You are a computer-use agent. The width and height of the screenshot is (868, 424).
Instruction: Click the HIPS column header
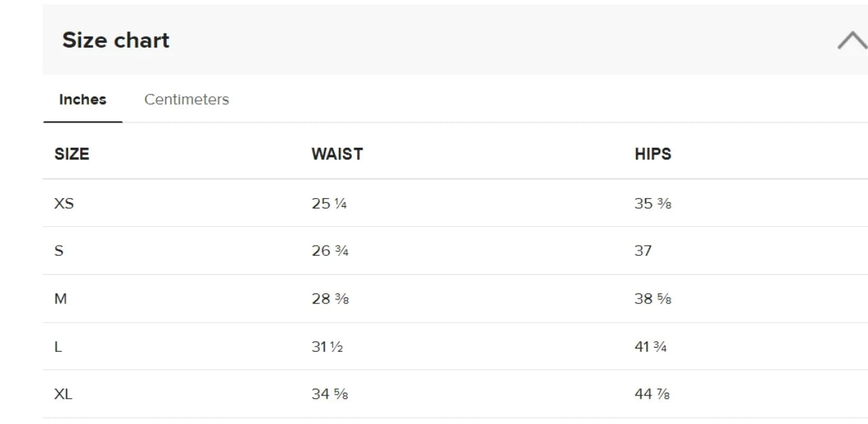pyautogui.click(x=653, y=154)
